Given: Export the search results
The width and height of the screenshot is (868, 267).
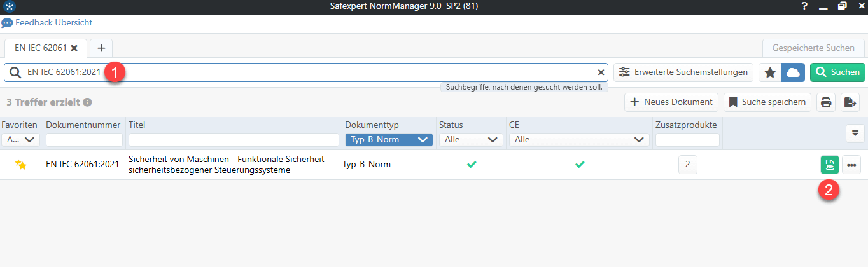Looking at the screenshot, I should pyautogui.click(x=850, y=102).
